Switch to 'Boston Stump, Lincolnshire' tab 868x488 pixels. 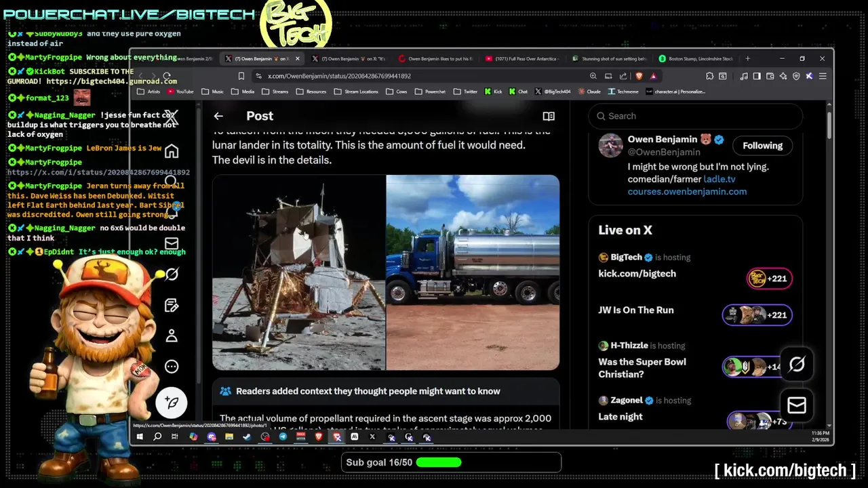tap(697, 59)
